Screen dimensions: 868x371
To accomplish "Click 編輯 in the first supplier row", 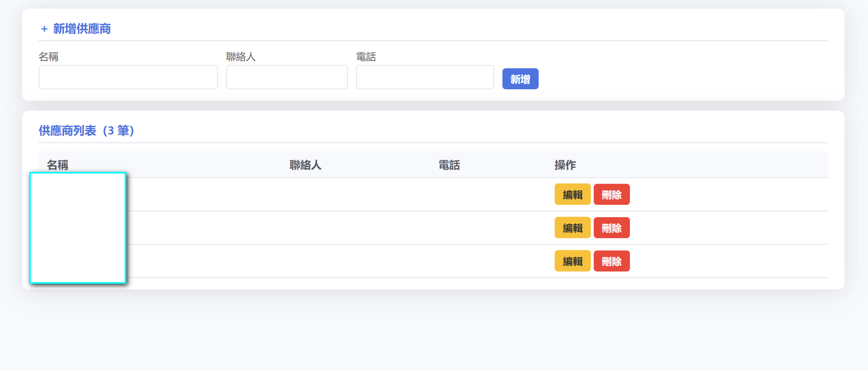I will pos(572,194).
